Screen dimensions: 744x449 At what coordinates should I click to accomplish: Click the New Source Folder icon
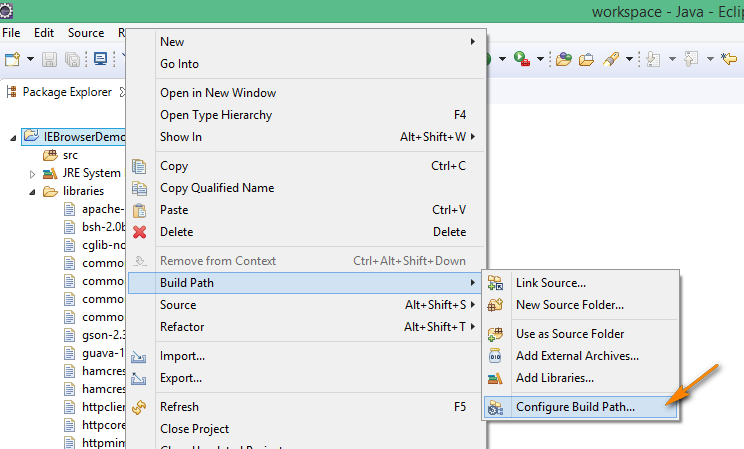(x=495, y=305)
